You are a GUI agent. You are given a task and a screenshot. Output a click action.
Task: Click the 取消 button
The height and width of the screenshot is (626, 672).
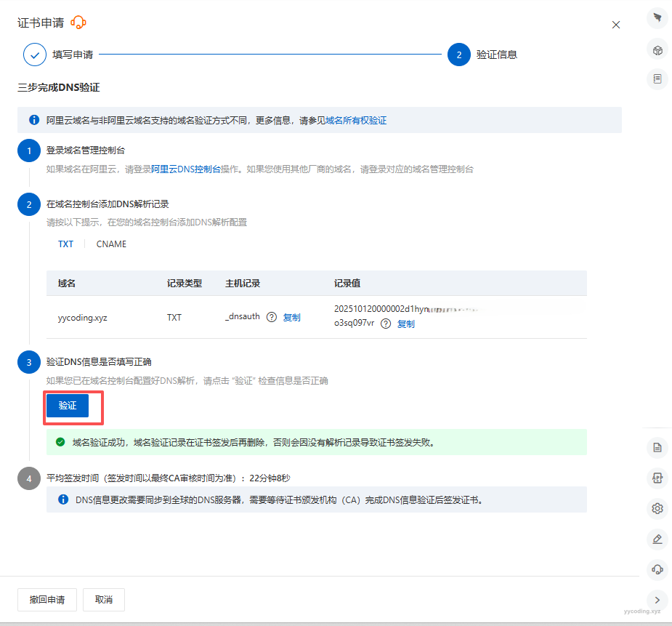point(104,600)
